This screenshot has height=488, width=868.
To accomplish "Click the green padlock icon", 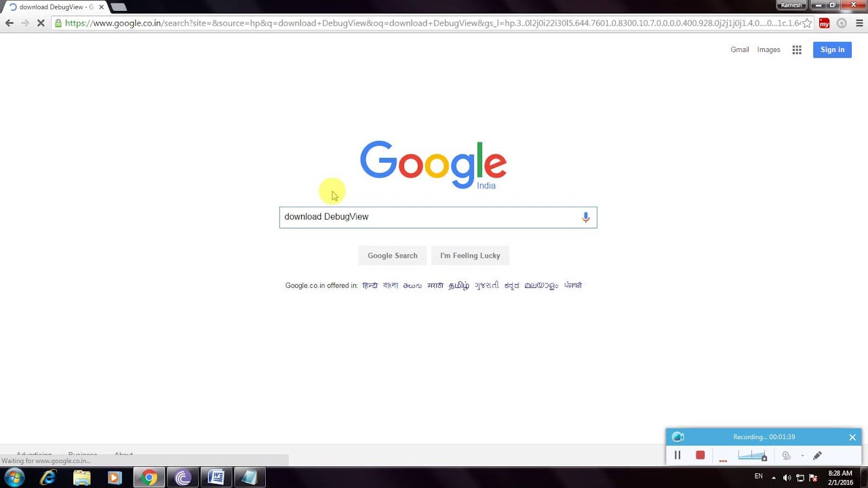I will tap(58, 23).
